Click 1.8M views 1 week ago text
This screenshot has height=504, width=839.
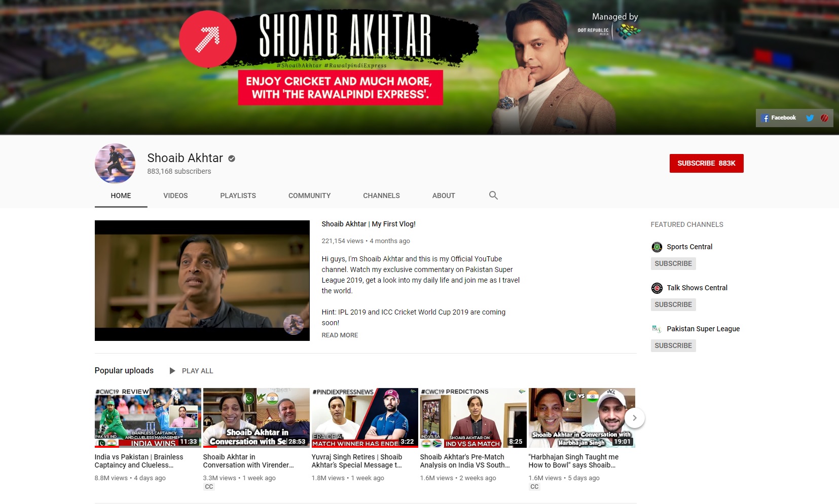(348, 478)
